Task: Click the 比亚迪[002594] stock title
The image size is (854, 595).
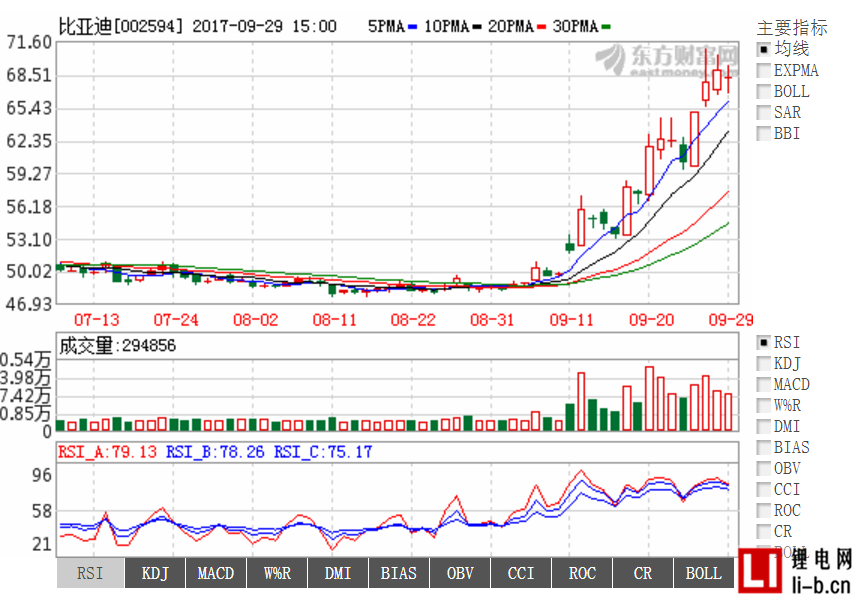Action: pyautogui.click(x=121, y=26)
